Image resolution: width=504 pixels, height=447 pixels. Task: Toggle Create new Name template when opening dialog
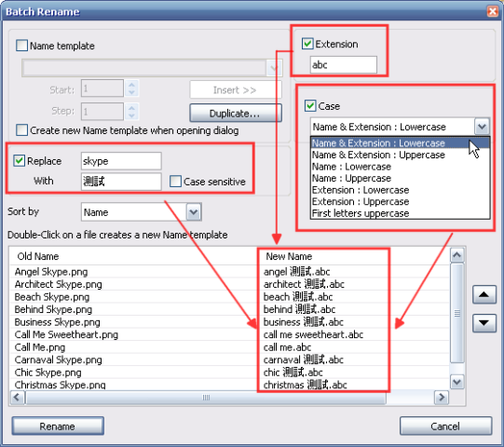click(21, 130)
